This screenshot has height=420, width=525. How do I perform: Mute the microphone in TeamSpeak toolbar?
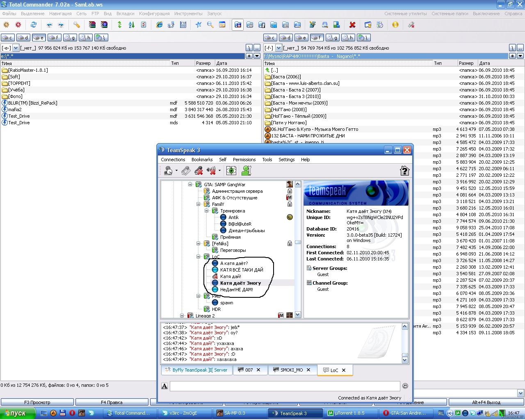click(199, 171)
